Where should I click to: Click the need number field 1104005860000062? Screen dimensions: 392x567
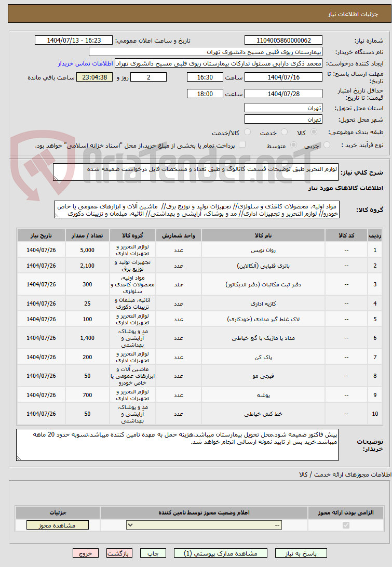click(283, 41)
